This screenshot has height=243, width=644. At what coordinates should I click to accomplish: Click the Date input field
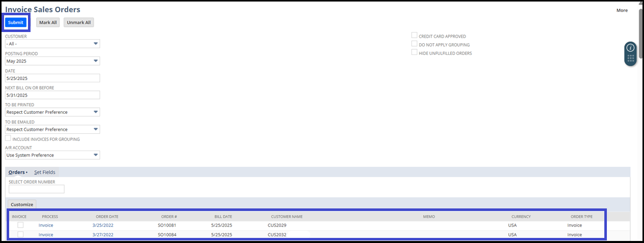point(52,78)
